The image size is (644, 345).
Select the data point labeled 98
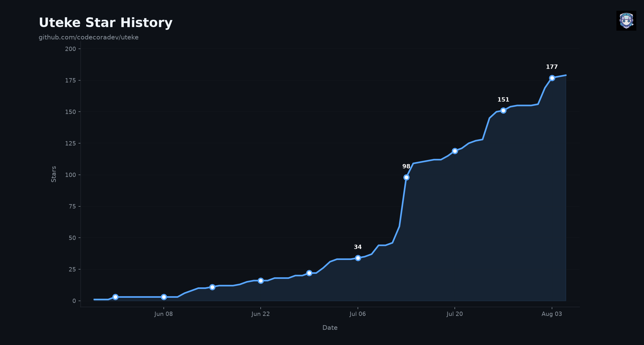(406, 177)
